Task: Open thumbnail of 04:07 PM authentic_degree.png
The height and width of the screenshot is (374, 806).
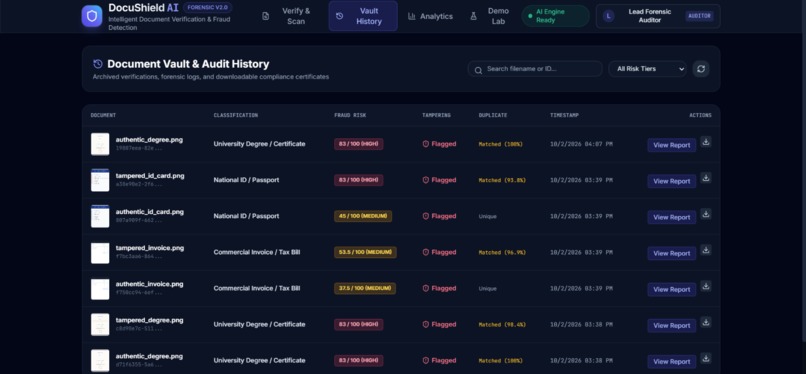Action: coord(100,144)
